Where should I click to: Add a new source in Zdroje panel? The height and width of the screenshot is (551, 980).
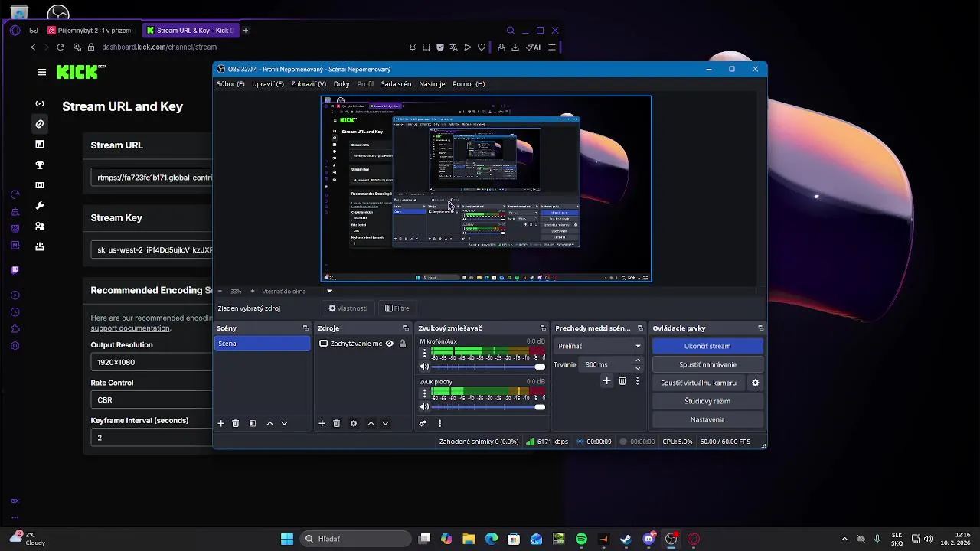click(322, 423)
